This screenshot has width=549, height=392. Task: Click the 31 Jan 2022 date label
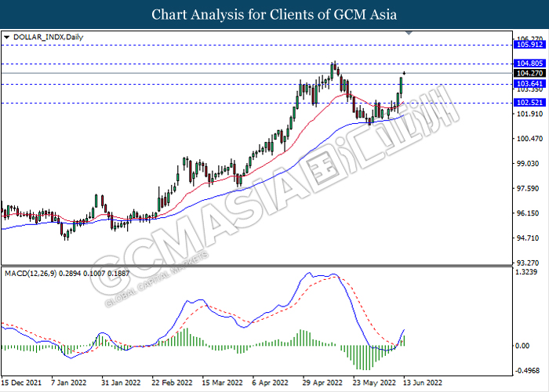tap(121, 383)
